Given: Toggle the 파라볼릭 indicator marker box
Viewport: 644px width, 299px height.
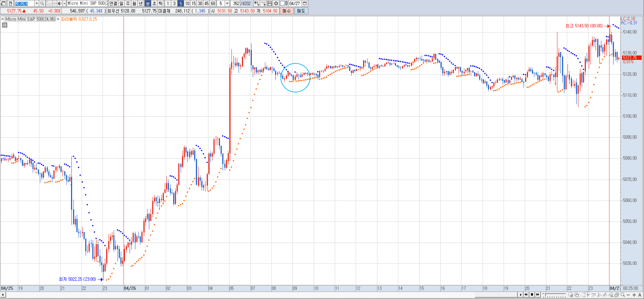Looking at the screenshot, I should click(x=58, y=19).
